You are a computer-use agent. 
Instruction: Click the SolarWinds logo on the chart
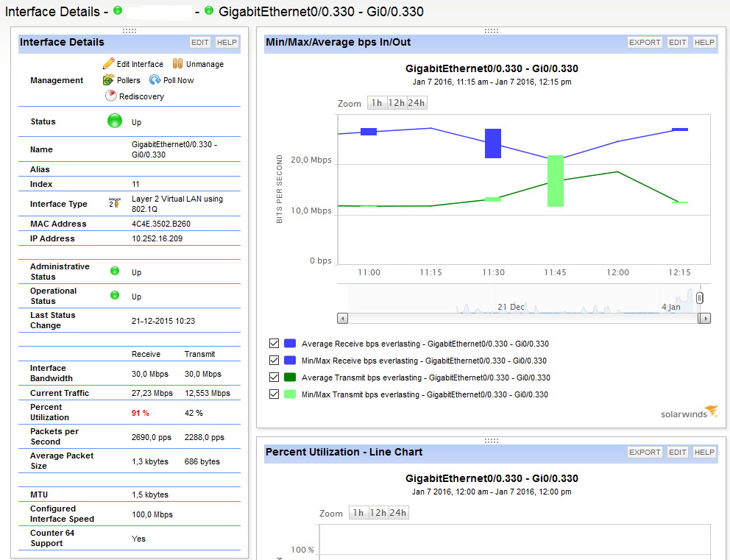690,412
